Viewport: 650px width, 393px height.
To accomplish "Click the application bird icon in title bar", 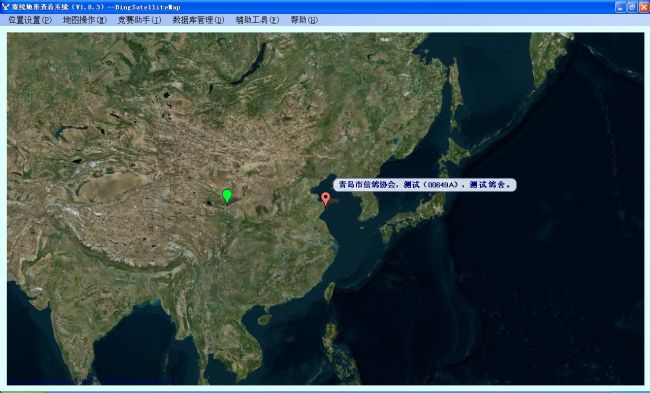I will click(5, 7).
